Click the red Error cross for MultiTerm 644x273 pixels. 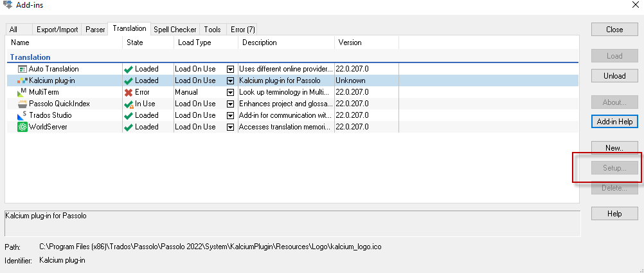[128, 93]
